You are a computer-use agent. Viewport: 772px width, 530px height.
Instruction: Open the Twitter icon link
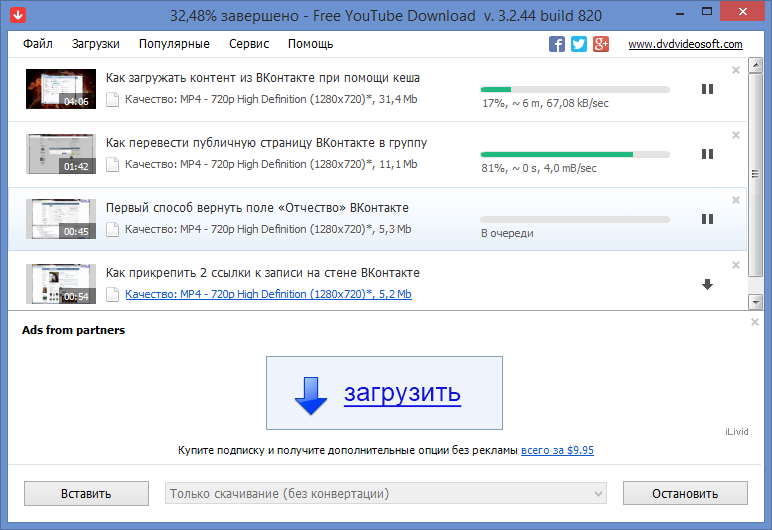pos(579,44)
